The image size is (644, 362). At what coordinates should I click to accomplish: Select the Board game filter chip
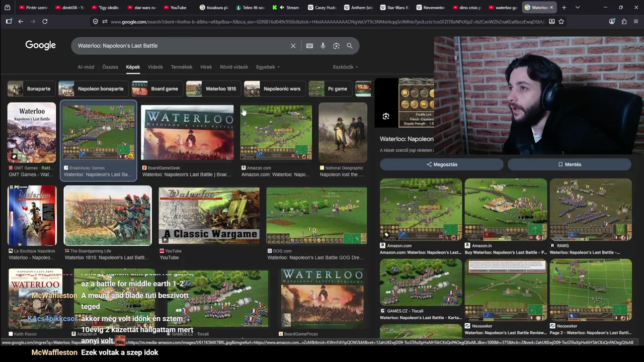point(157,88)
